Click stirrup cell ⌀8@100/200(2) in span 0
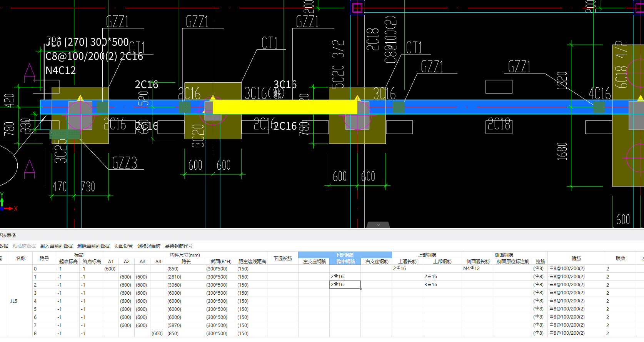The height and width of the screenshot is (342, 644). (x=576, y=269)
